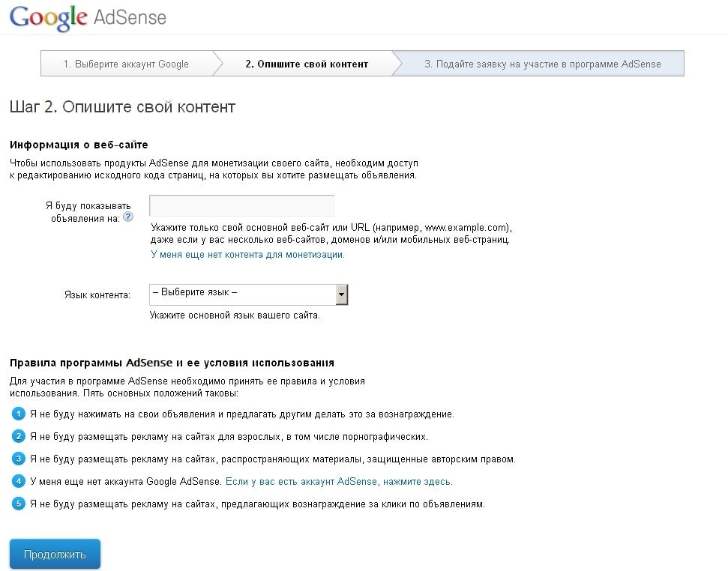Open the 'Выберите язык' content language dropdown
This screenshot has height=571, width=728.
(x=248, y=294)
